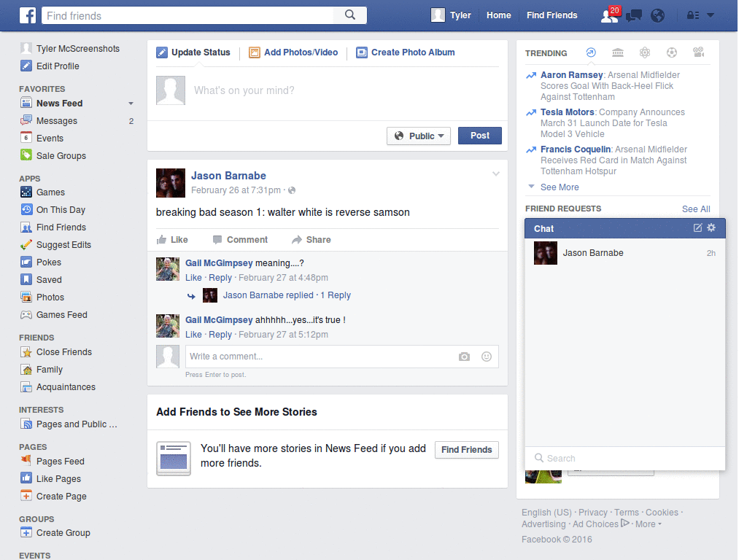Click the search magnifier button
This screenshot has height=560, width=747.
350,15
